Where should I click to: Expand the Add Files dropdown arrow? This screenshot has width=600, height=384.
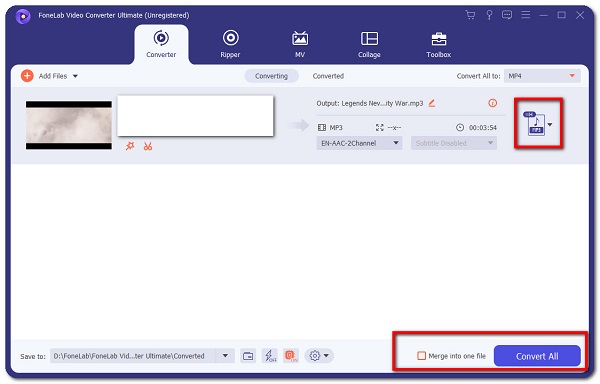(x=75, y=76)
